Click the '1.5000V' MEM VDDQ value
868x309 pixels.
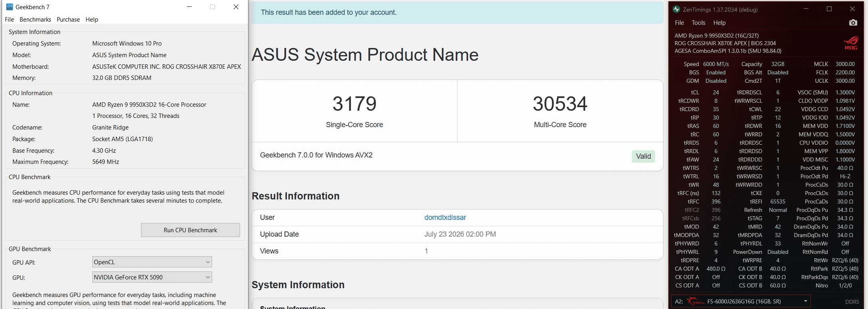[x=845, y=134]
